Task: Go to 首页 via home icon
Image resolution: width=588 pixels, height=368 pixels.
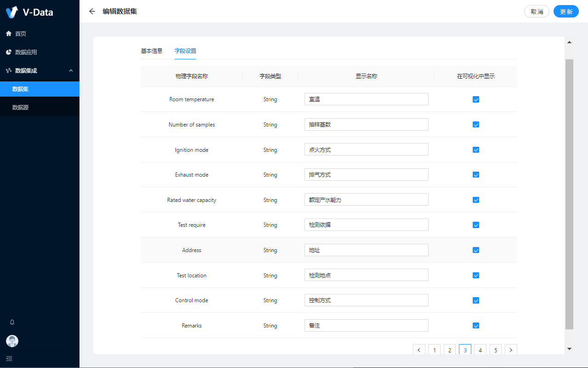Action: click(9, 34)
